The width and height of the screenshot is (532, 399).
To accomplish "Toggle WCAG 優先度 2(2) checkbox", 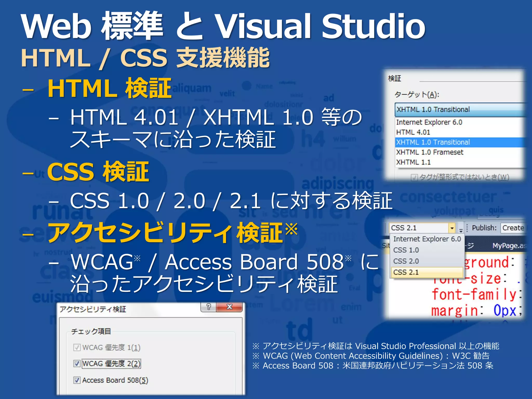I will (x=77, y=363).
